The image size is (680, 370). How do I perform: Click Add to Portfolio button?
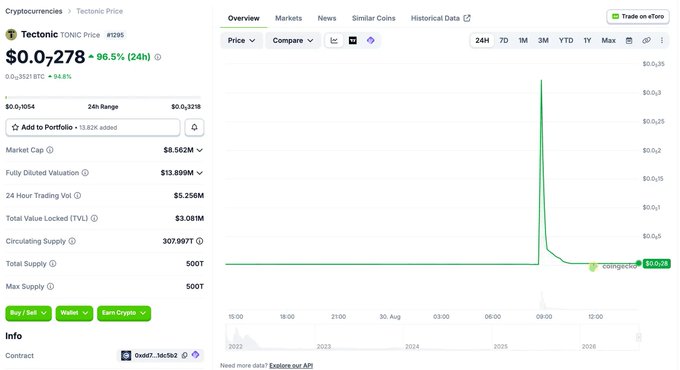[x=93, y=127]
